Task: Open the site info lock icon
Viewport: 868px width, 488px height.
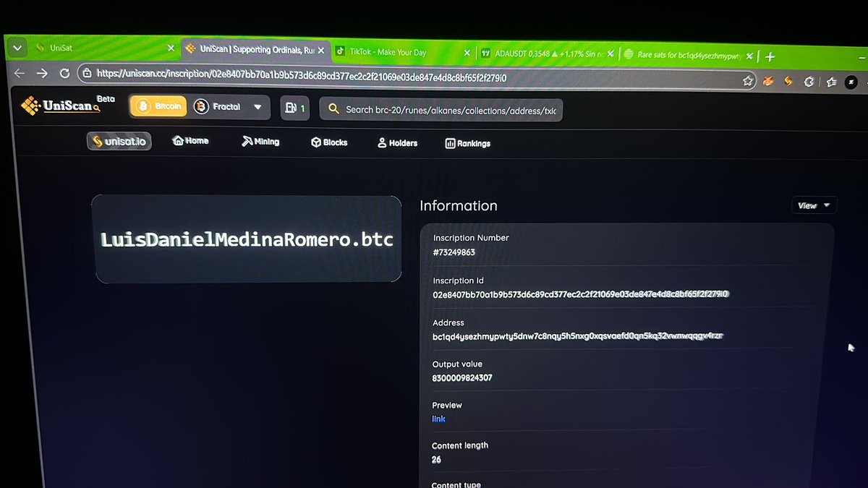Action: tap(87, 73)
